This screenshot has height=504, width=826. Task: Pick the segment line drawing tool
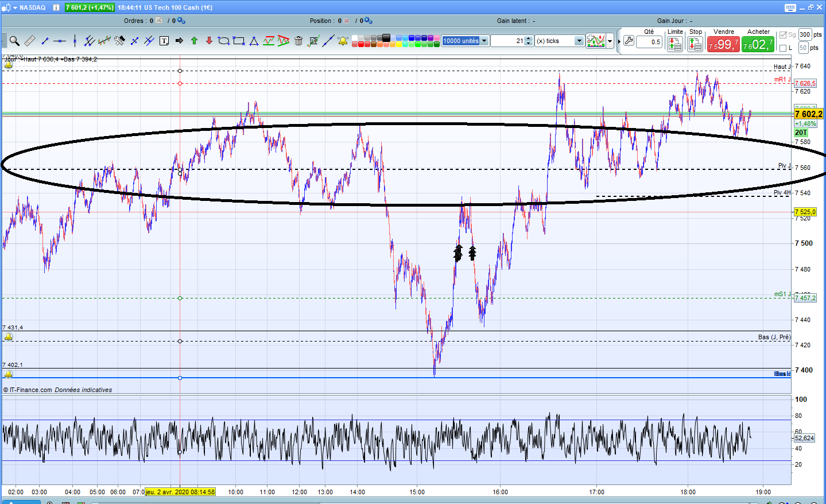[45, 41]
